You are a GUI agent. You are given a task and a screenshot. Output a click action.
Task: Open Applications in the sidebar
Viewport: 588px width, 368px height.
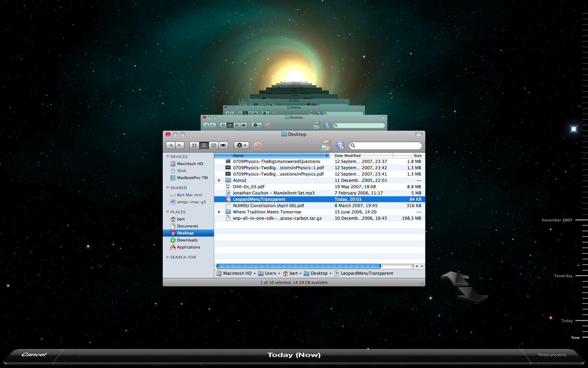[x=188, y=247]
